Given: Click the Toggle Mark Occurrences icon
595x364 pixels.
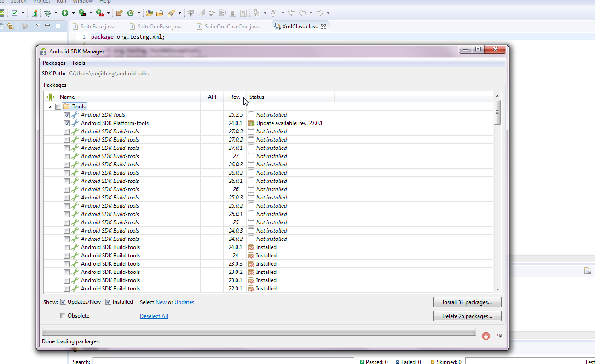Looking at the screenshot, I should [201, 13].
